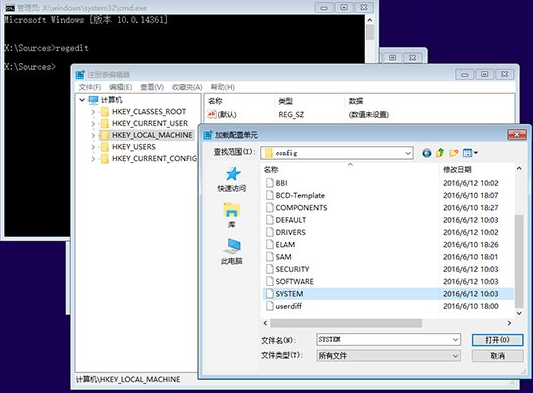The image size is (533, 393).
Task: Open the view menu icon in dialog
Action: click(470, 153)
